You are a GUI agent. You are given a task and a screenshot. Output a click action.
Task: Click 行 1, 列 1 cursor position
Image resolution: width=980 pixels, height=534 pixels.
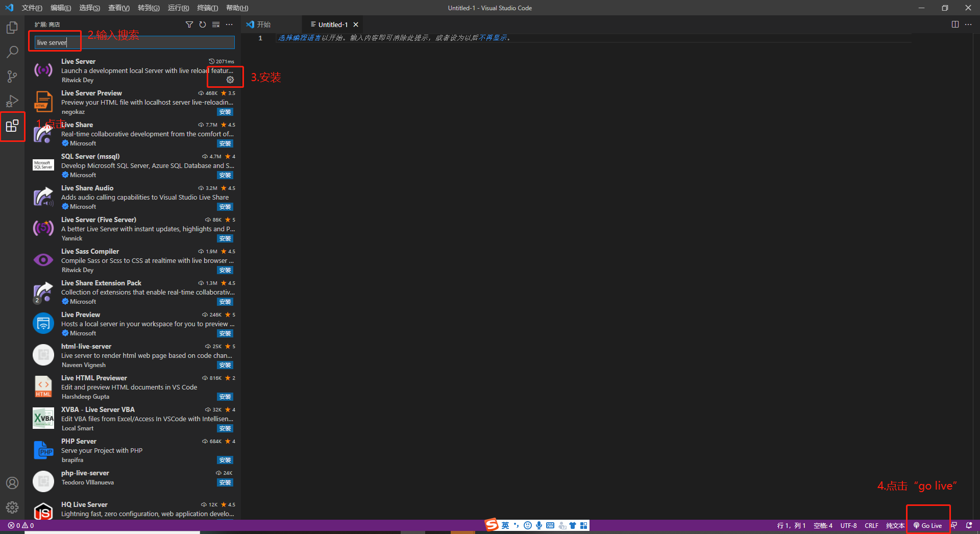tap(791, 525)
